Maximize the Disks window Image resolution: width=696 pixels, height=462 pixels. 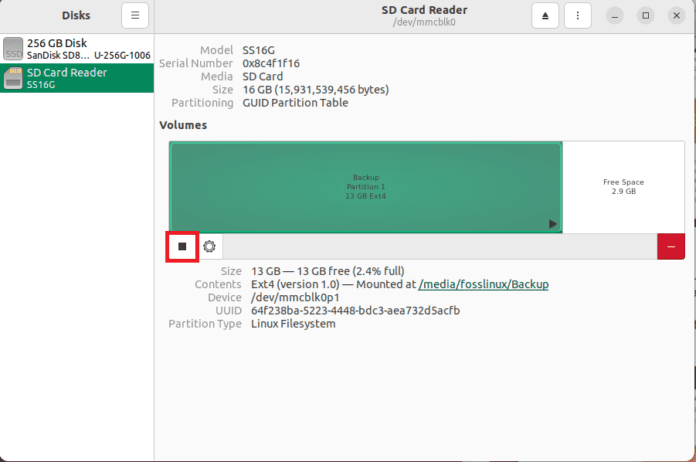point(645,16)
